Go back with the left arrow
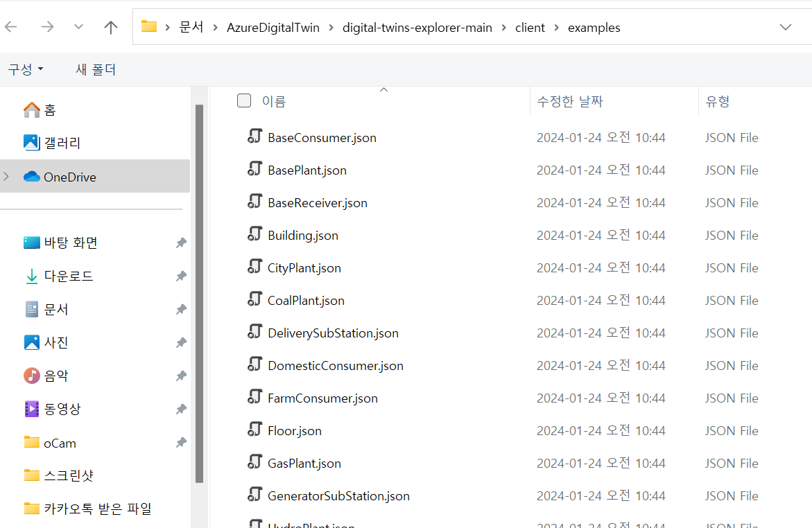 (x=11, y=27)
